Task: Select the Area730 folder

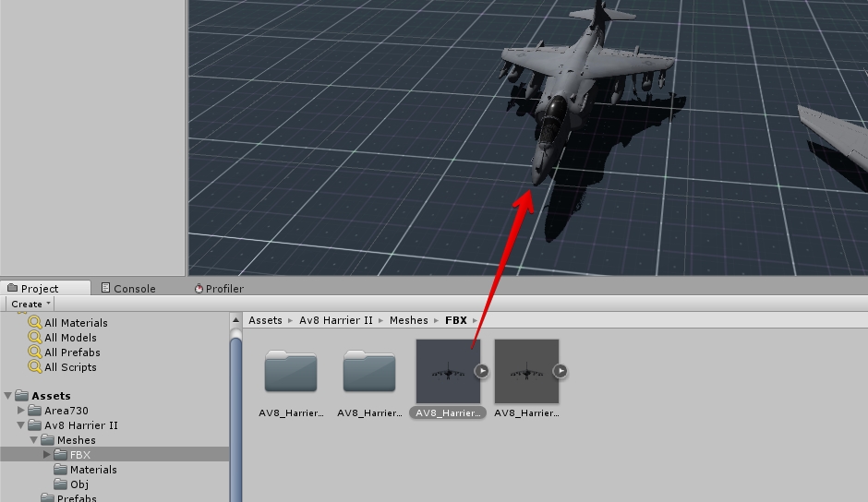Action: click(66, 411)
